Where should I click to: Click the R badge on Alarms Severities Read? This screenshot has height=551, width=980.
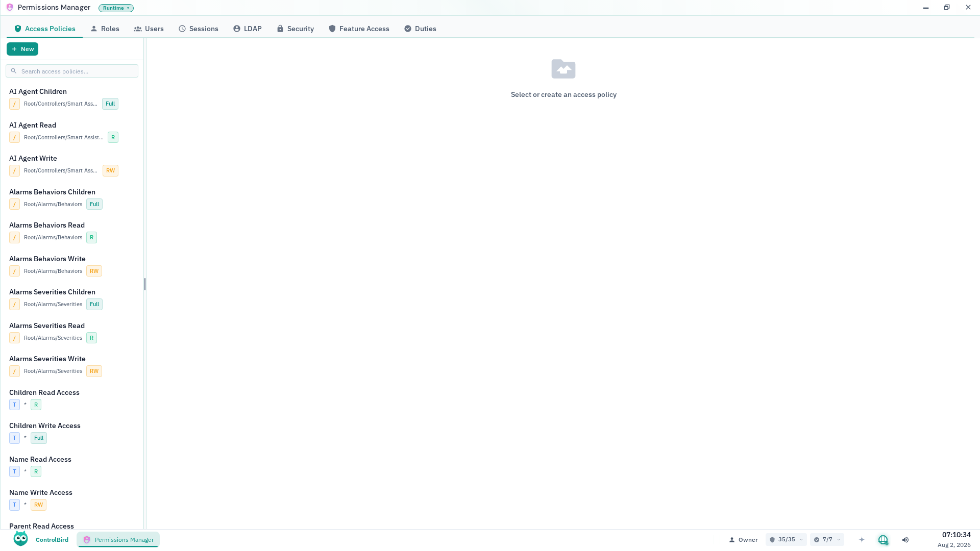pyautogui.click(x=91, y=338)
